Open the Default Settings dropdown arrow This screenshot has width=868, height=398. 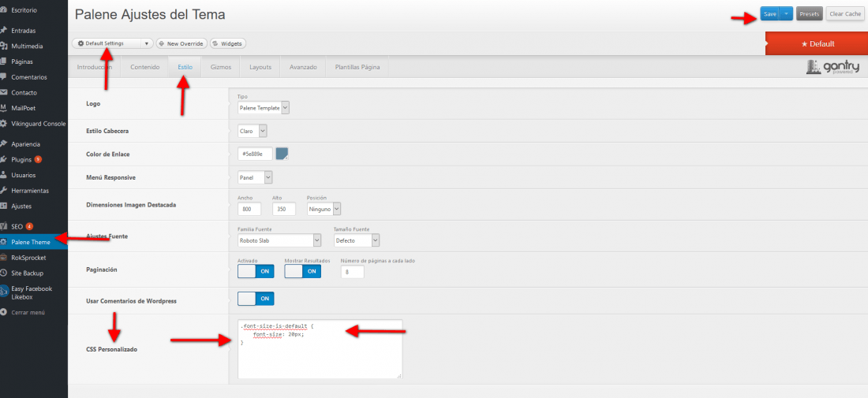146,43
